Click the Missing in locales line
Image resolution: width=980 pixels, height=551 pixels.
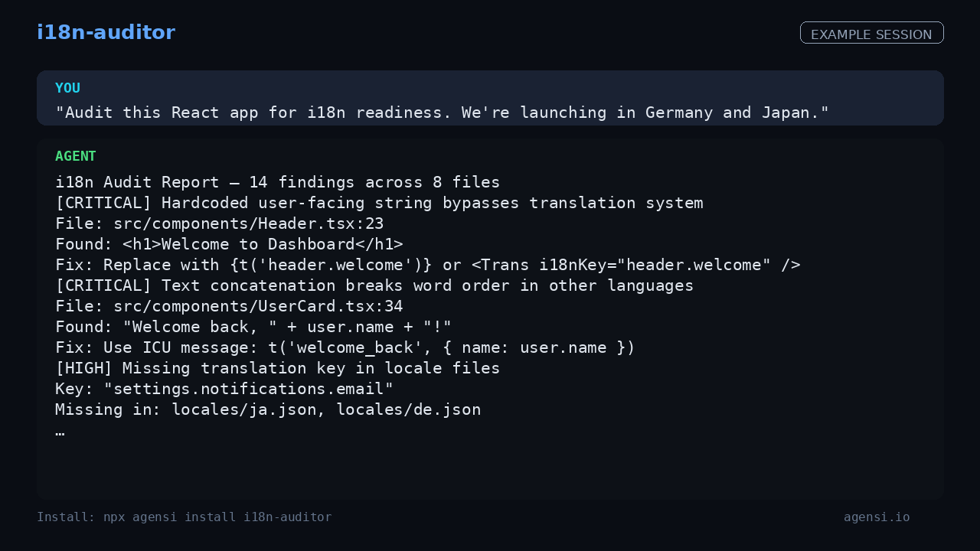tap(268, 409)
